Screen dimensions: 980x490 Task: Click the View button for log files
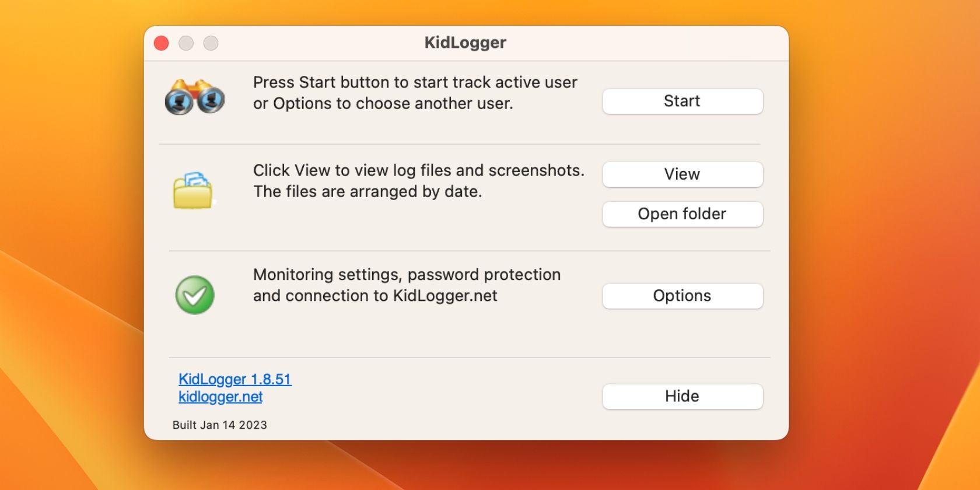(x=682, y=174)
